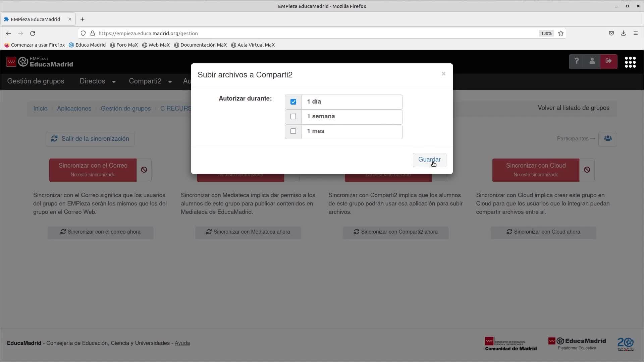Click the Participantes group icon
The image size is (644, 362).
(x=607, y=138)
